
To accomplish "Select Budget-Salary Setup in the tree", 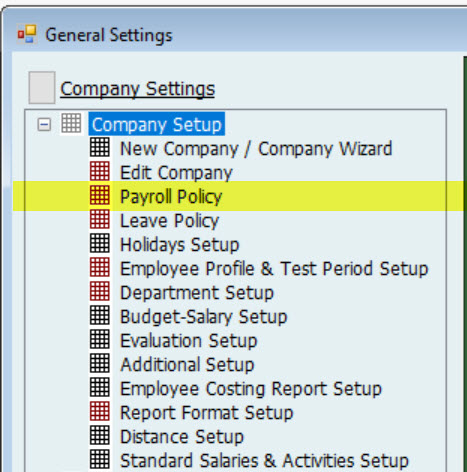I will tap(203, 317).
